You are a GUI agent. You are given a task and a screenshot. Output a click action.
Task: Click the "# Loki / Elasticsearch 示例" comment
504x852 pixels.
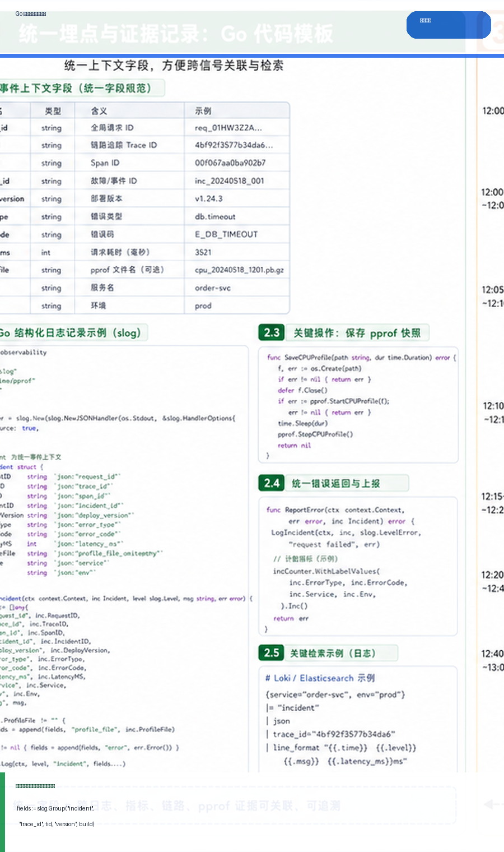[x=320, y=678]
